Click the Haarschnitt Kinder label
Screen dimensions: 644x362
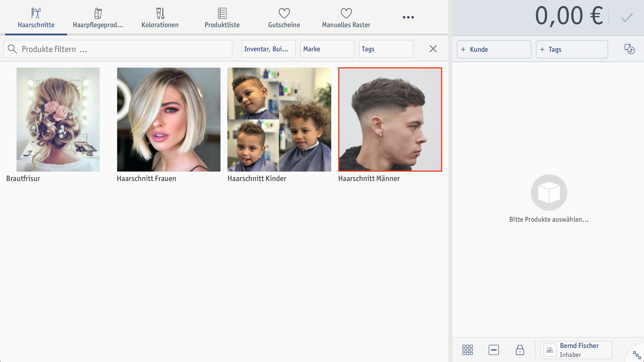[x=257, y=178]
